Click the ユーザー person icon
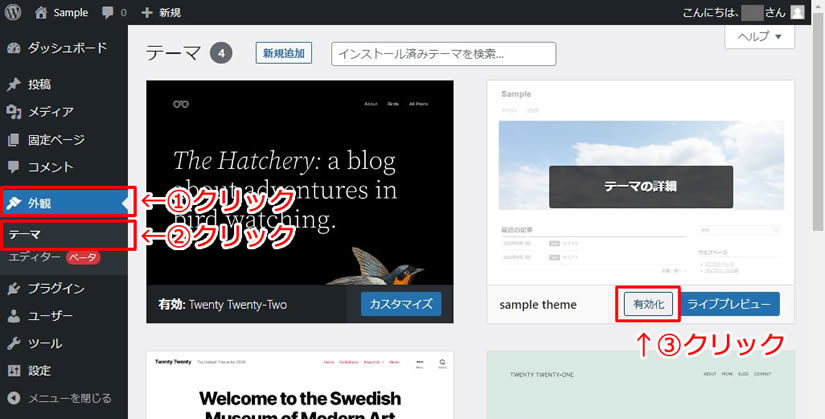The width and height of the screenshot is (825, 419). [x=14, y=316]
